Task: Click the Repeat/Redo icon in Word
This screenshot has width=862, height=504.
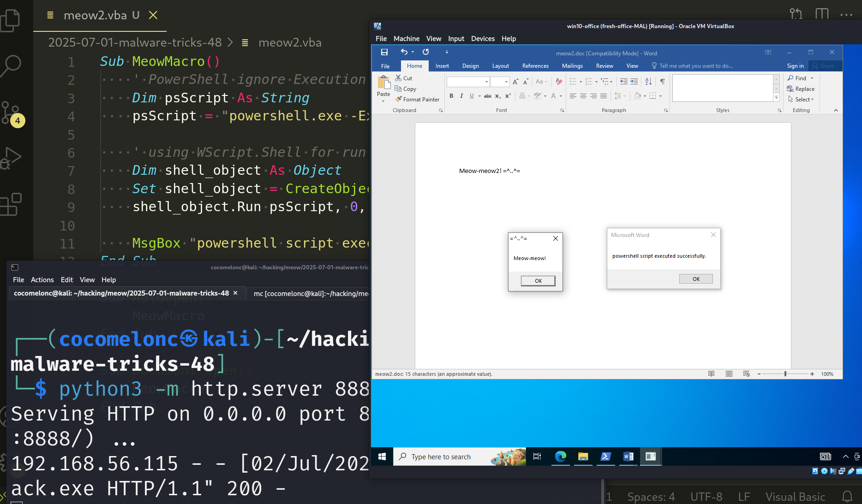Action: tap(426, 52)
